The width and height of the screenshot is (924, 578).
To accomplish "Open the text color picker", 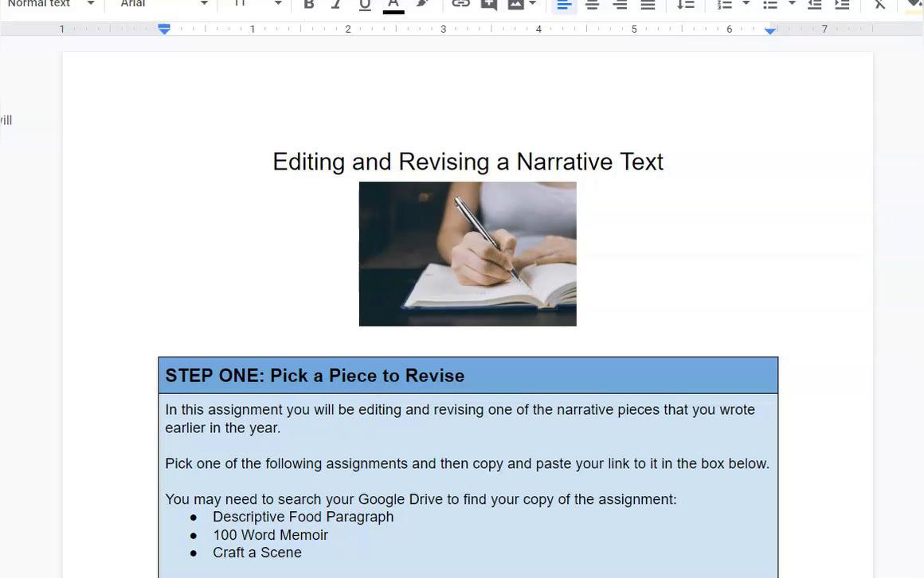I will 393,6.
